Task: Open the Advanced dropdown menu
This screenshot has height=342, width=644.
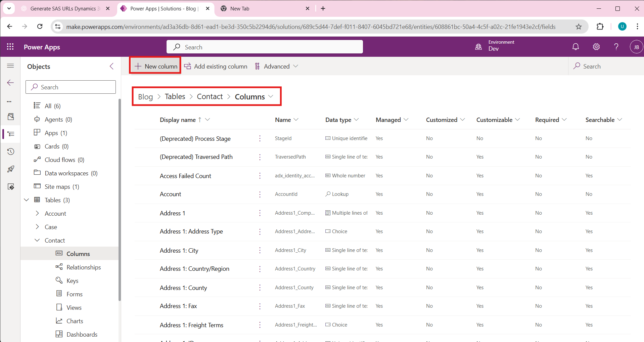Action: click(x=276, y=66)
